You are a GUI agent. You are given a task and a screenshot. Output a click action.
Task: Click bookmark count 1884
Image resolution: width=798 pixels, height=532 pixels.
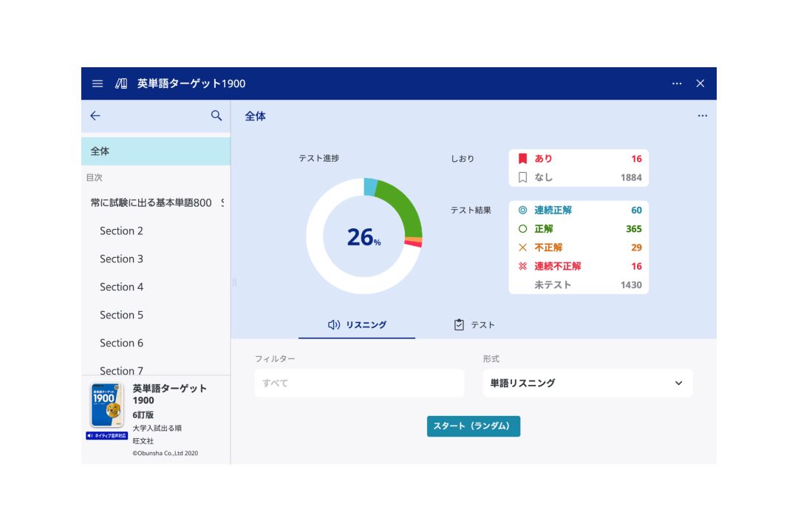click(631, 177)
